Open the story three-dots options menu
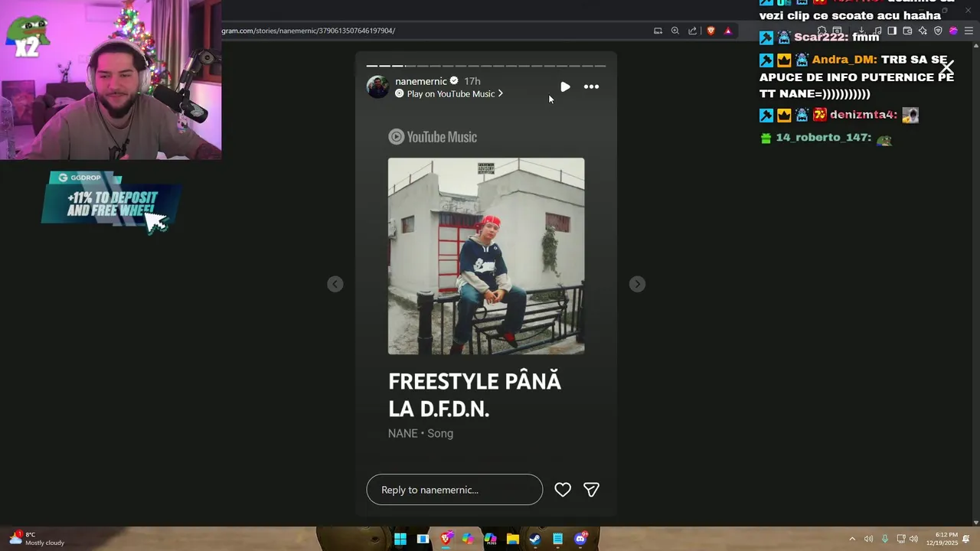Viewport: 980px width, 551px height. [x=591, y=86]
